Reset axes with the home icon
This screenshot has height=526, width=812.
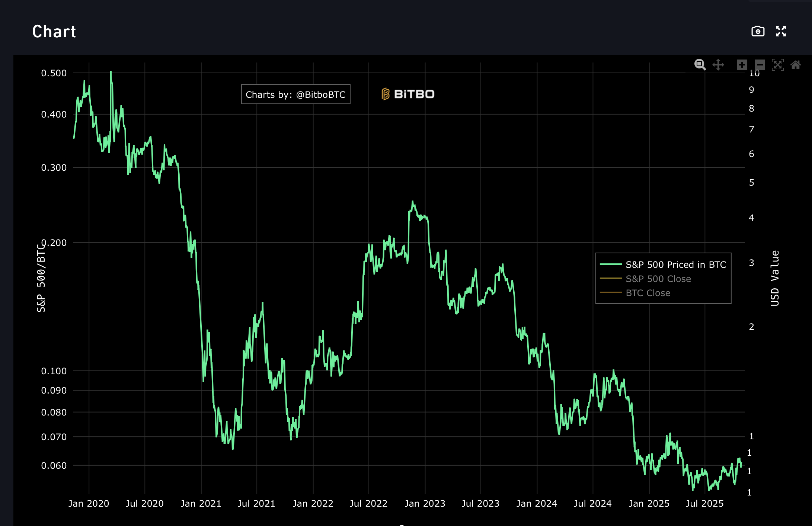[796, 65]
